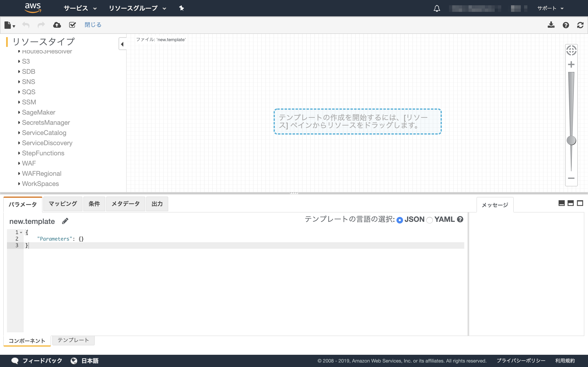Click the canvas zoom slider handle
Screen dimensions: 588x367
click(571, 140)
